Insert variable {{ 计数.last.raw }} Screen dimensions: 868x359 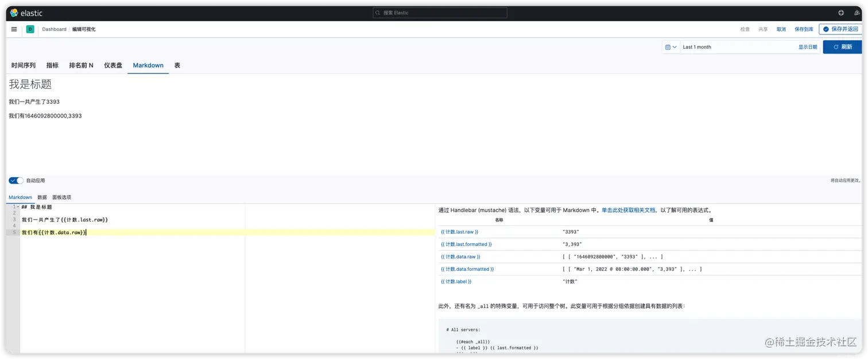coord(459,232)
